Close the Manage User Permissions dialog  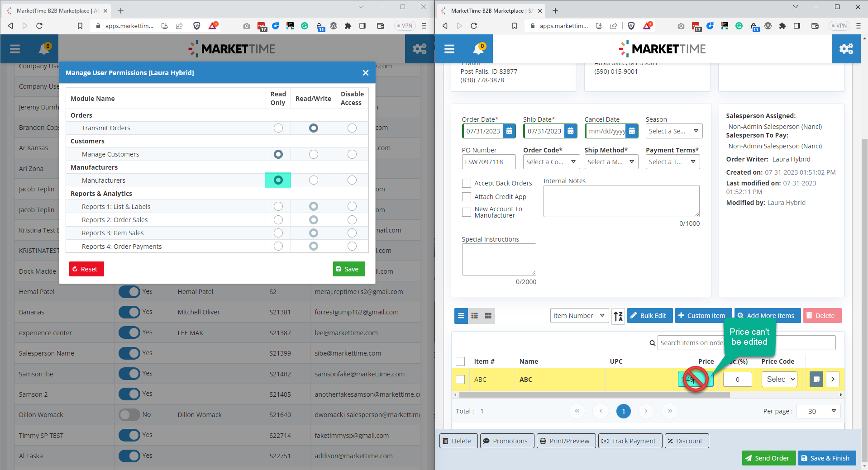[365, 73]
